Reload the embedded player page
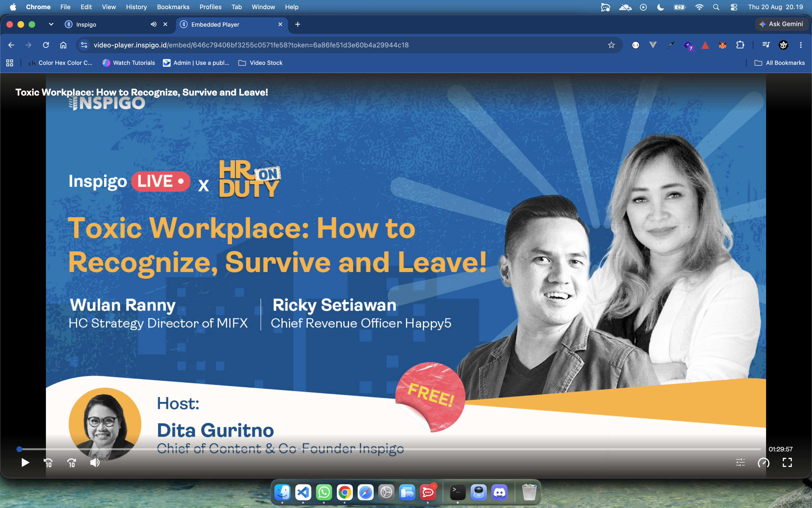The height and width of the screenshot is (508, 812). click(46, 45)
